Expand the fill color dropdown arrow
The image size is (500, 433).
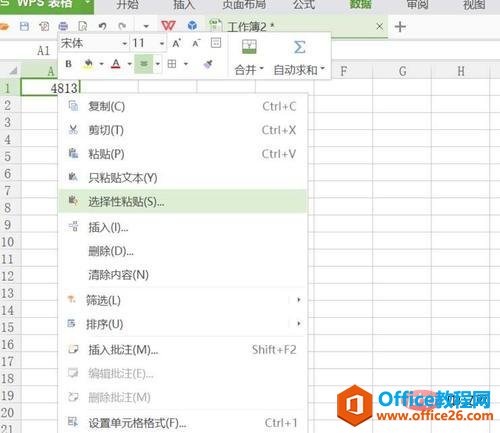[x=101, y=64]
